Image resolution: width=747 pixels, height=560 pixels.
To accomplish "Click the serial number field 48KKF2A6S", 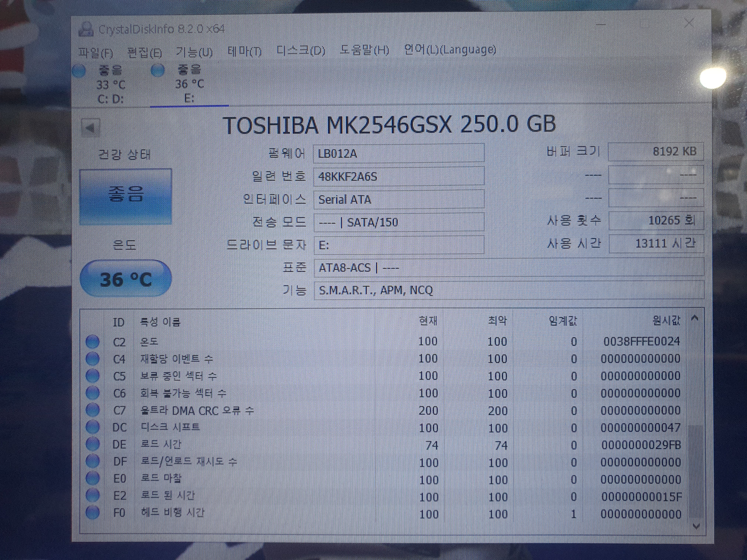I will (x=399, y=176).
